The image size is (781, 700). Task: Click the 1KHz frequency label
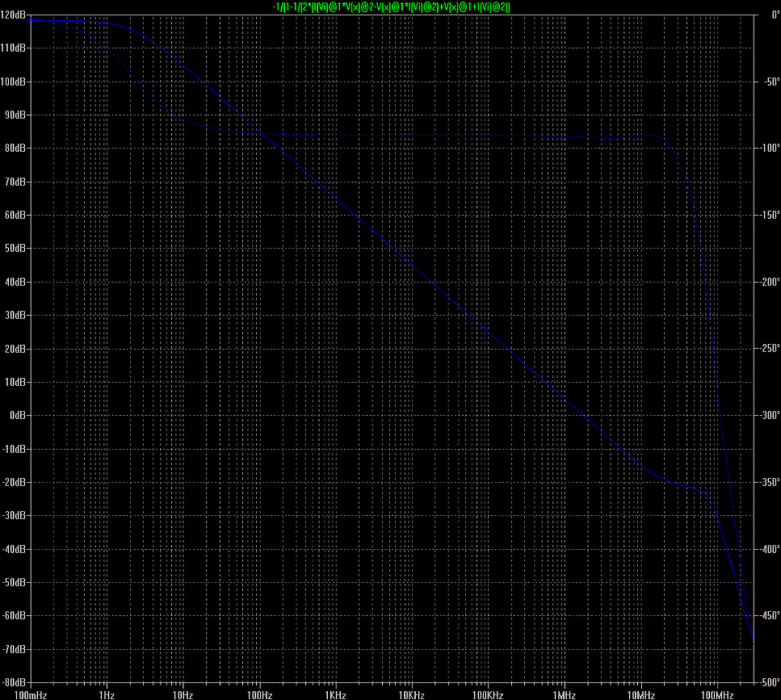[336, 695]
